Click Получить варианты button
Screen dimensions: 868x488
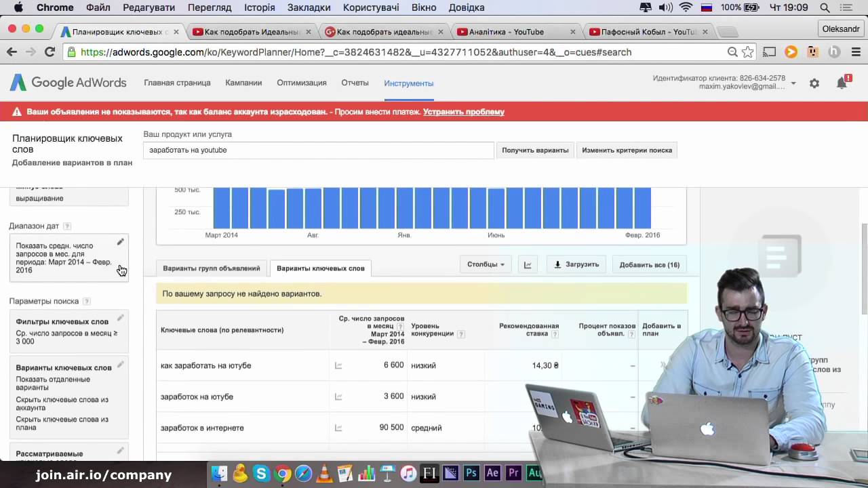click(535, 150)
